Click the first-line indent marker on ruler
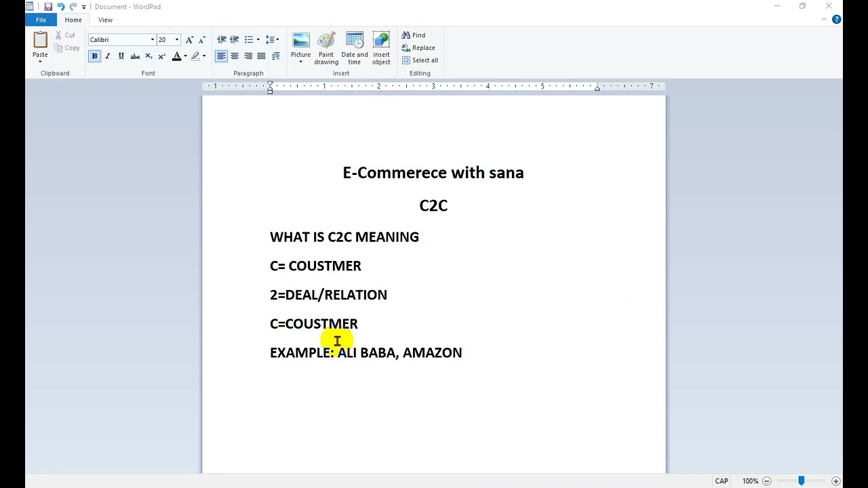Viewport: 868px width, 488px height. 270,83
